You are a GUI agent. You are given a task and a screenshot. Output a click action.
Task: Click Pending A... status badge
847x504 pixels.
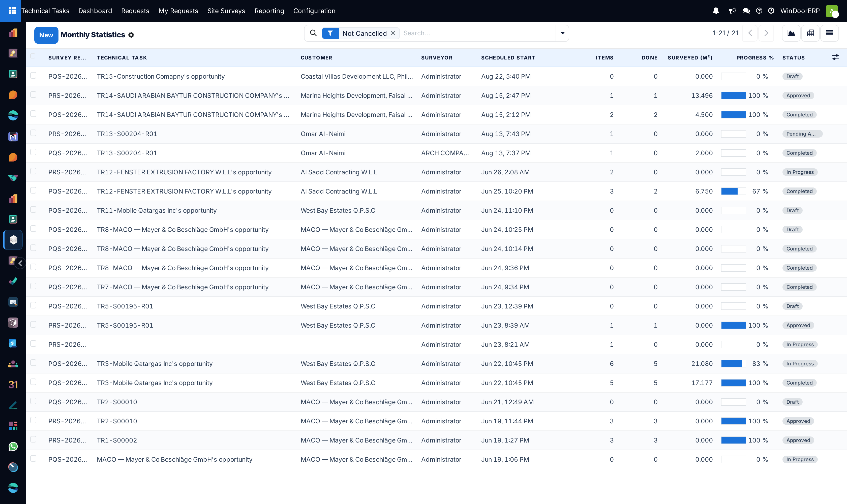(802, 134)
